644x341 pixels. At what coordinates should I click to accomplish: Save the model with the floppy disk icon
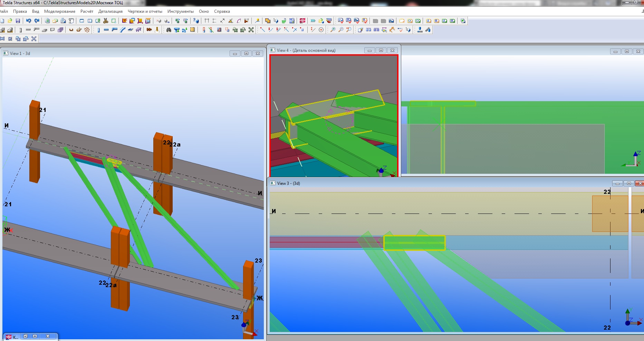[x=18, y=21]
